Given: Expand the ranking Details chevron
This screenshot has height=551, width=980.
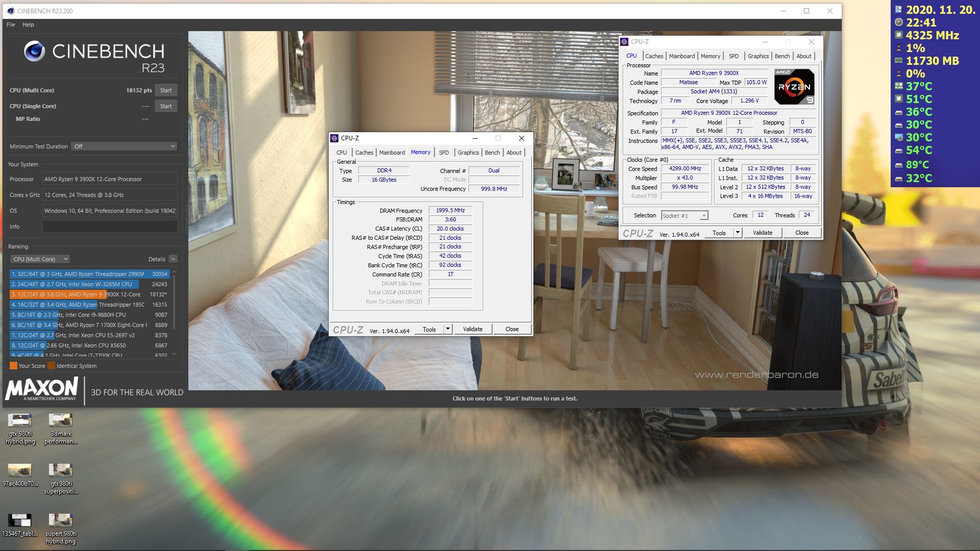Looking at the screenshot, I should tap(173, 259).
